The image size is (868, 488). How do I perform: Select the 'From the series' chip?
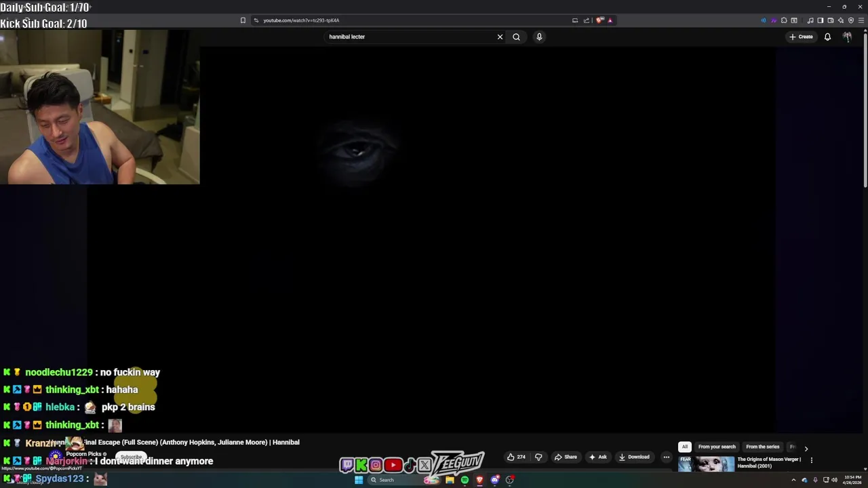click(763, 447)
